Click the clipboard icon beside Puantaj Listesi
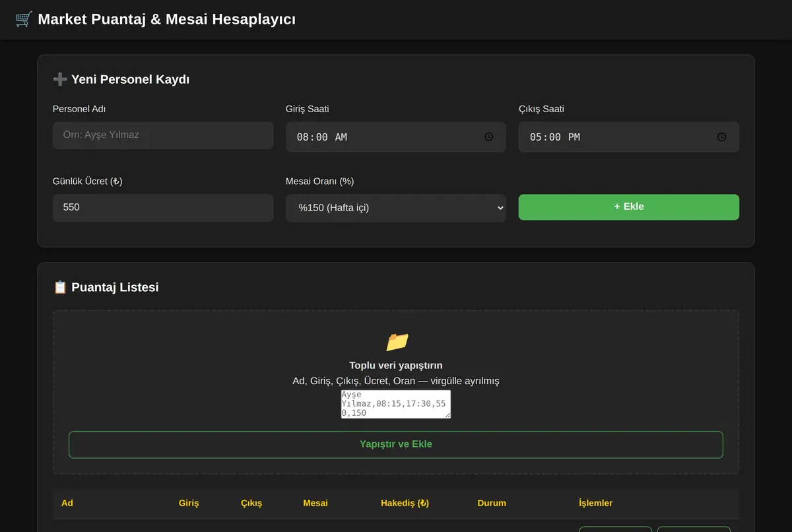The width and height of the screenshot is (792, 532). pos(60,287)
